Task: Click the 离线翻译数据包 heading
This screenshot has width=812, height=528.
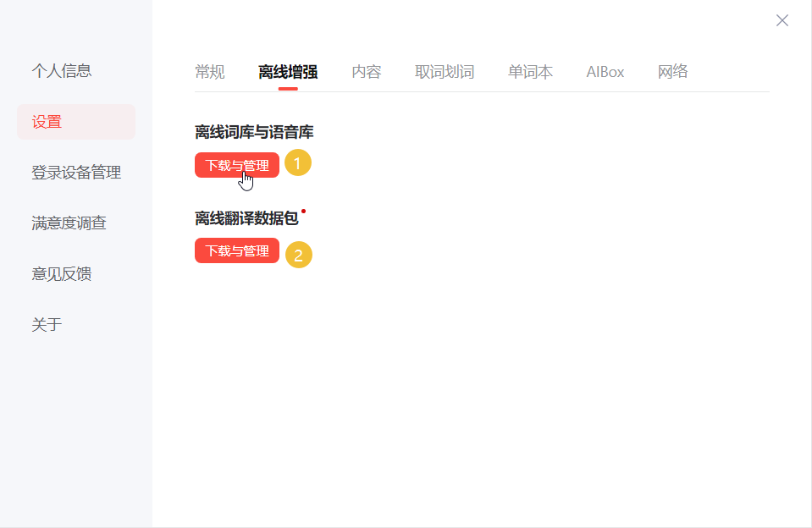Action: tap(246, 218)
